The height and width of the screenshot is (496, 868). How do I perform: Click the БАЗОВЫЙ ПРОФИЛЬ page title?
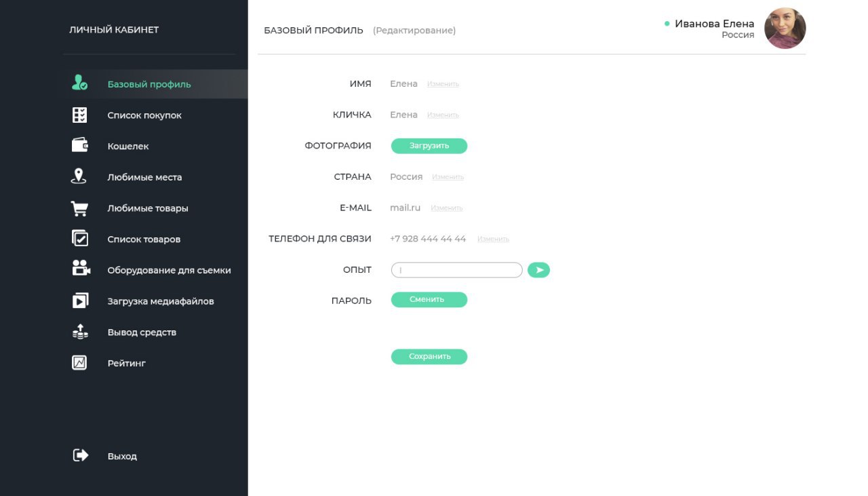click(313, 31)
